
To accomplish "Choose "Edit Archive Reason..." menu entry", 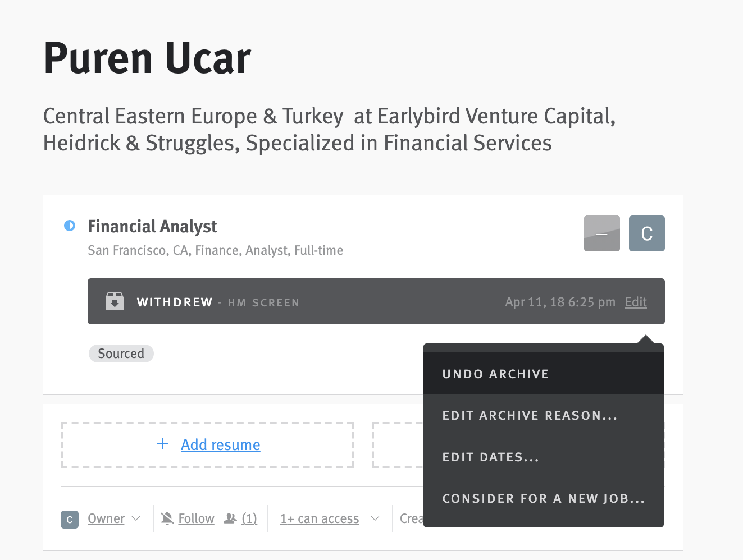I will point(530,415).
